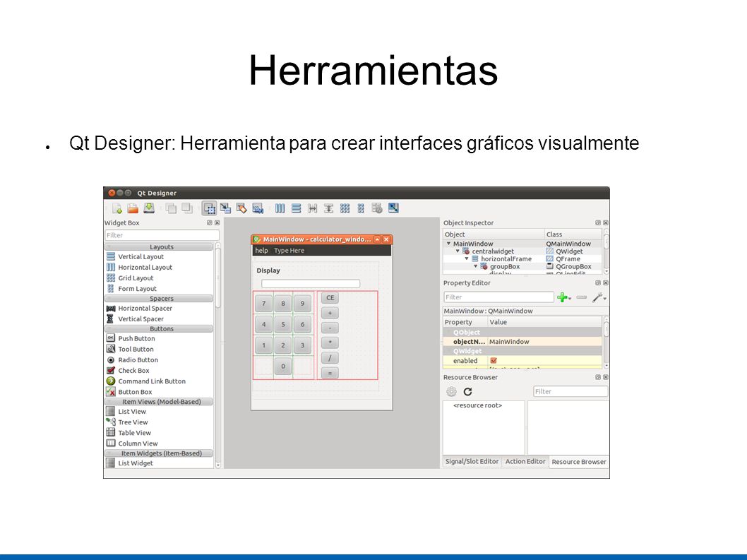Screen dimensions: 747x560
Task: Switch to the Signal/Slot Editor tab
Action: click(472, 461)
